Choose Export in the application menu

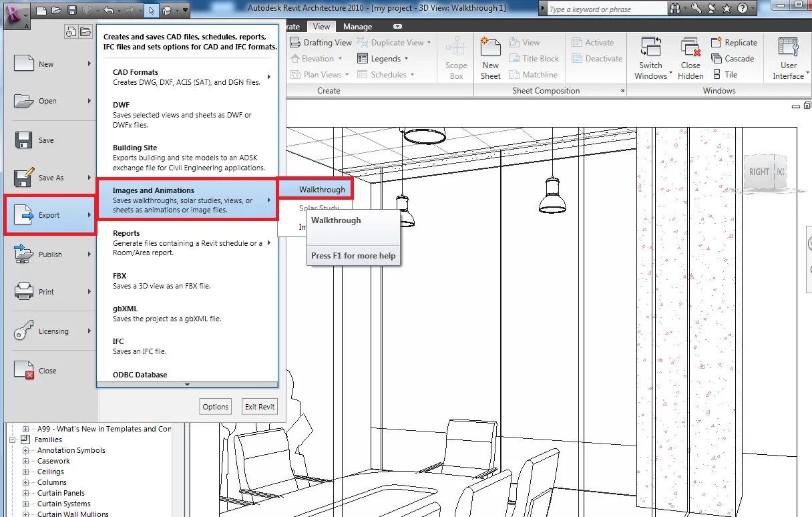[50, 215]
